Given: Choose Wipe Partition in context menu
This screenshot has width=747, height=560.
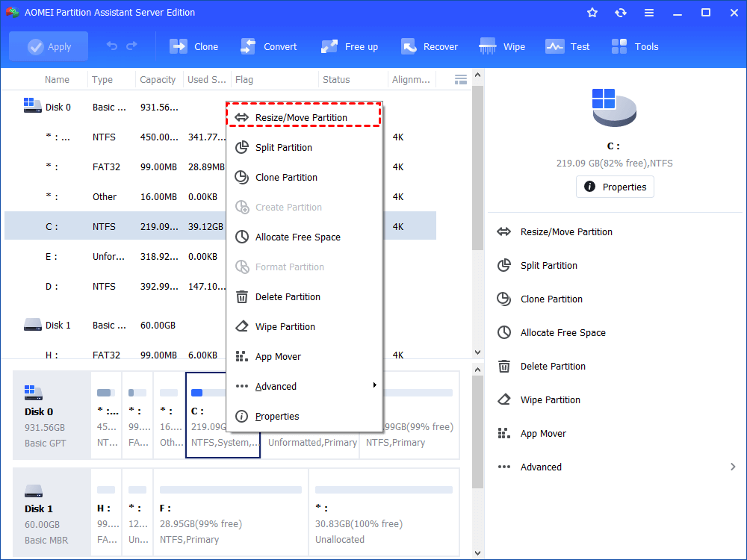Looking at the screenshot, I should point(303,327).
